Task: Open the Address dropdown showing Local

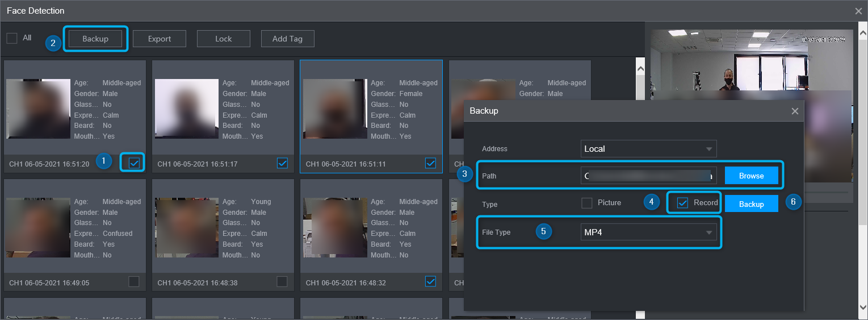Action: pyautogui.click(x=649, y=149)
